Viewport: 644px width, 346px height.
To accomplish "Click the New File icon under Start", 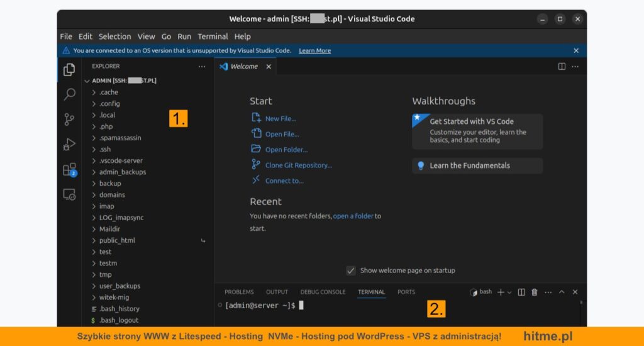I will tap(256, 118).
